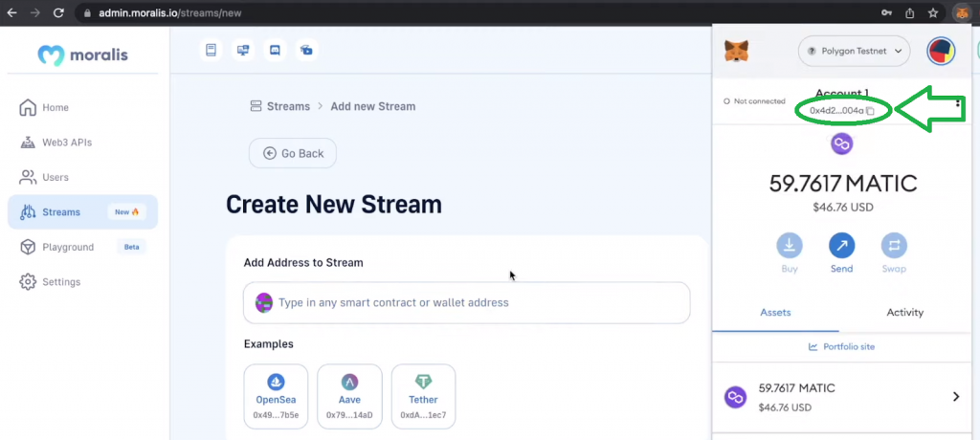Click the identicon avatar inside the address field
Image resolution: width=980 pixels, height=440 pixels.
click(264, 302)
